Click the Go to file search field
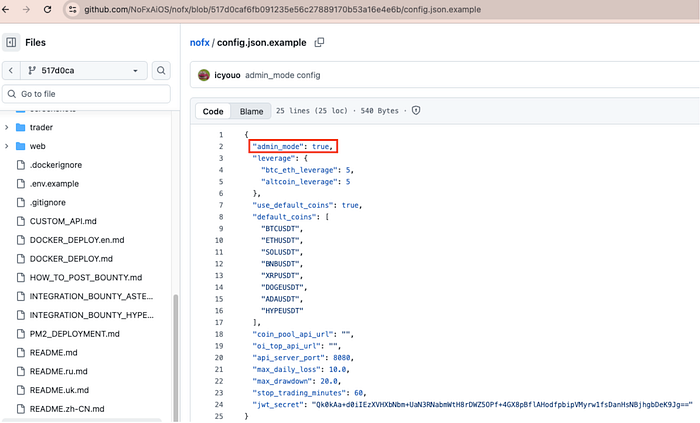Screen dimensions: 700x423 click(x=88, y=94)
